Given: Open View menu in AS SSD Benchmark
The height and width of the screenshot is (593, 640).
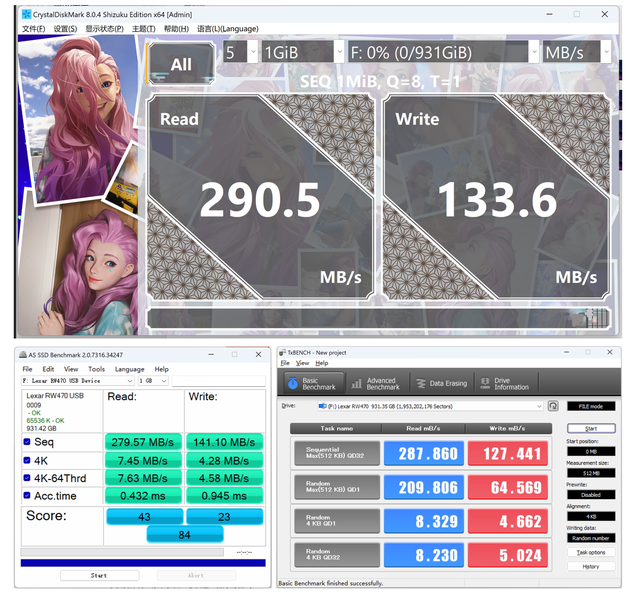Looking at the screenshot, I should coord(71,369).
